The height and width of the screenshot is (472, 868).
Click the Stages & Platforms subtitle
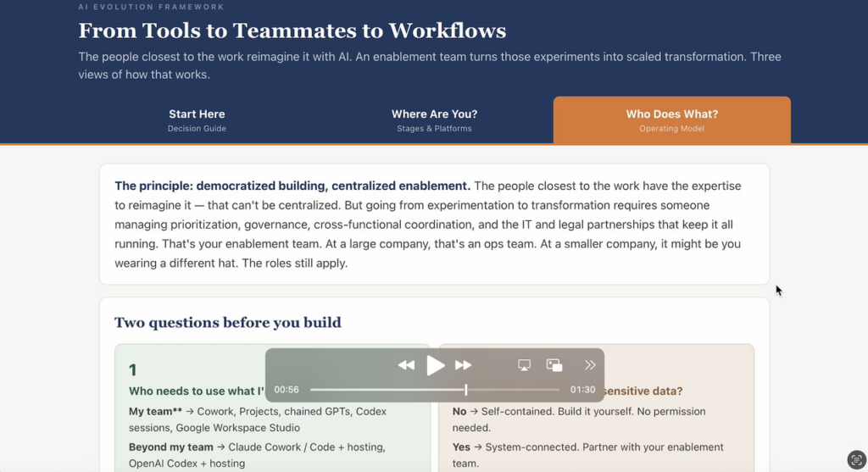(434, 128)
